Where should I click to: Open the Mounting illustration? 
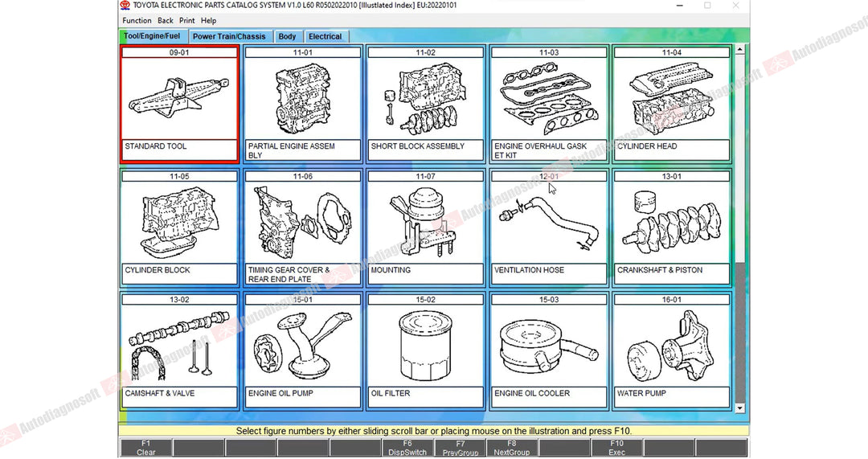click(x=425, y=222)
